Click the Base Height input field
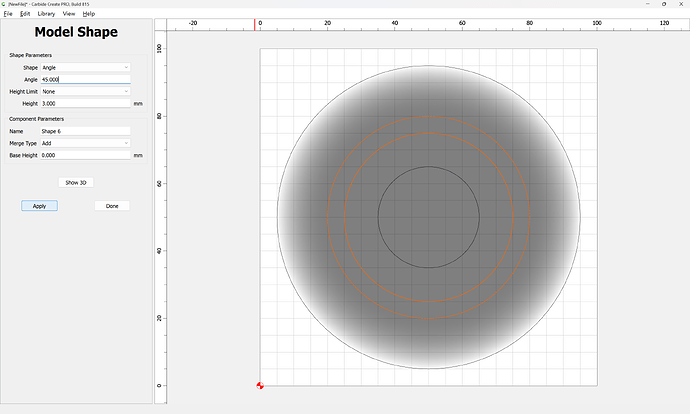690x414 pixels. (x=85, y=155)
